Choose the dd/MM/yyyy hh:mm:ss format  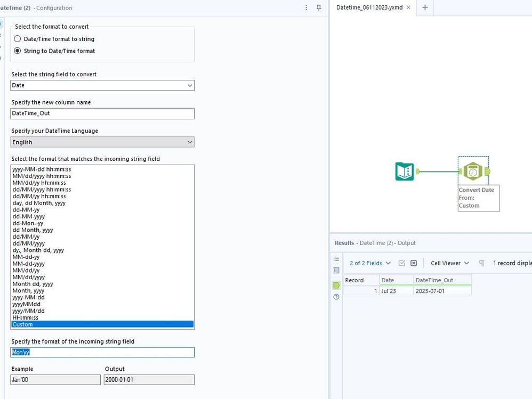coord(102,190)
